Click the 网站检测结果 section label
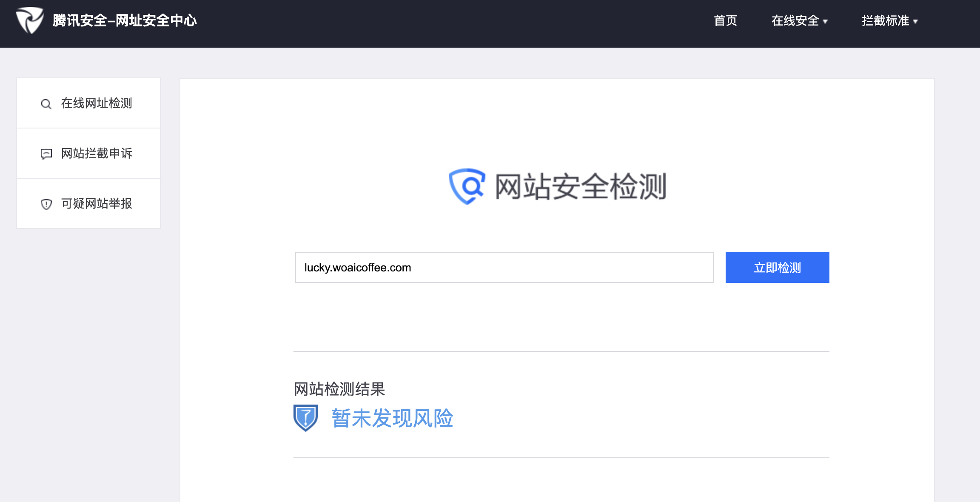The width and height of the screenshot is (980, 502). [x=339, y=389]
